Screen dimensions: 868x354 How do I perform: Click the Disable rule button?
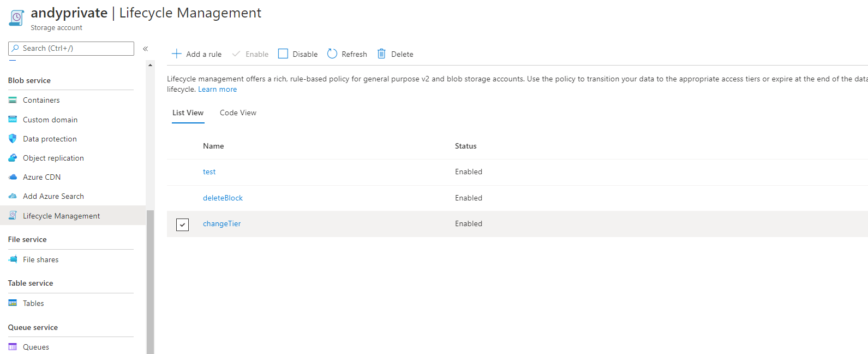(x=298, y=54)
